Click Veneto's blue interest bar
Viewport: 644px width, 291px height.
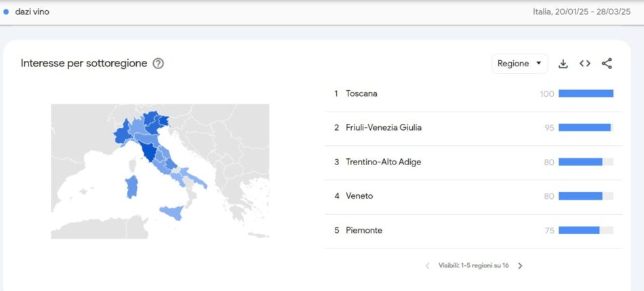(x=580, y=196)
